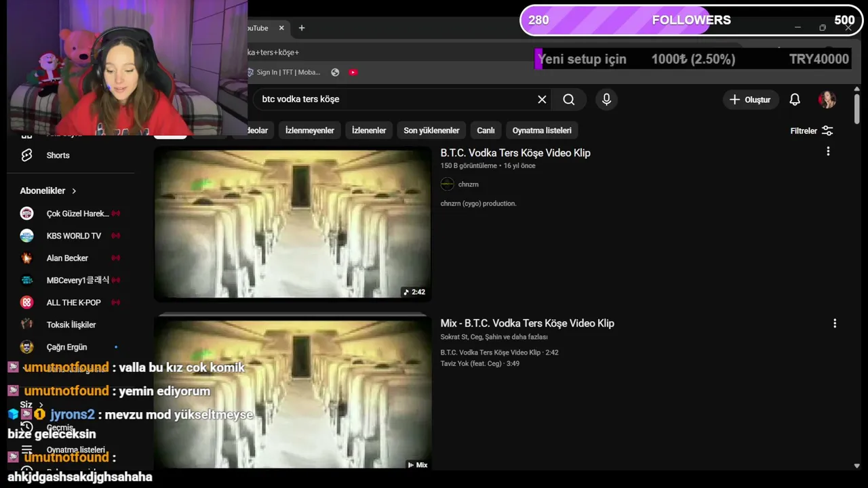Viewport: 868px width, 488px height.
Task: Expand the Abonelikler section
Action: 48,190
